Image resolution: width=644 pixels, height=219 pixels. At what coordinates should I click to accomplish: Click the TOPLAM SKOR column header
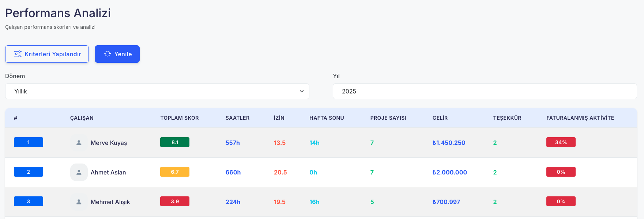tap(180, 118)
